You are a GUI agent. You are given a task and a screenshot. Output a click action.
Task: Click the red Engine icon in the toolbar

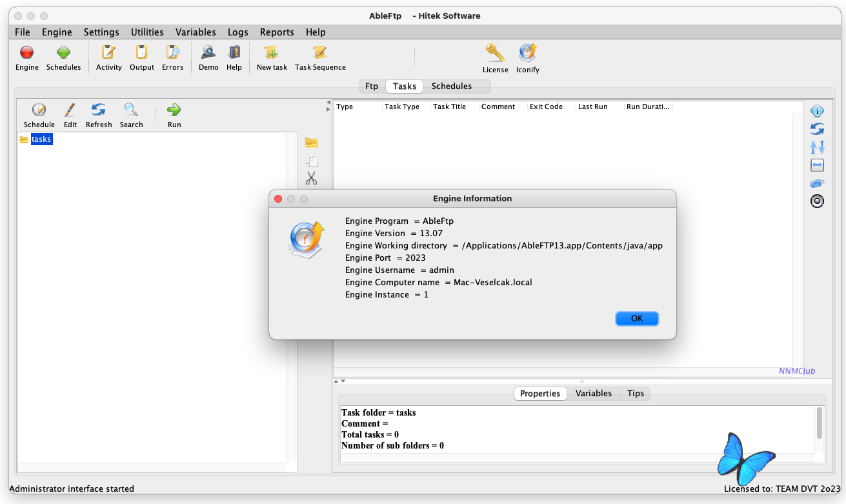coord(26,53)
